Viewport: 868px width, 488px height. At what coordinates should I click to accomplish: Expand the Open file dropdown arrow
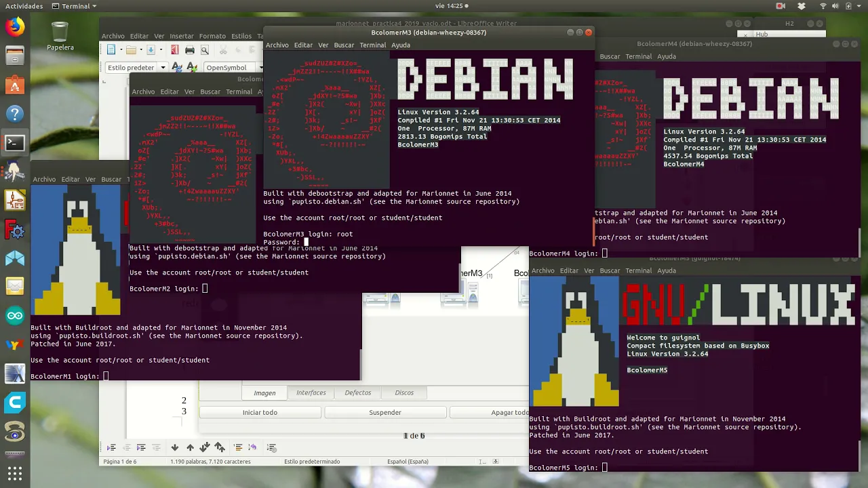click(140, 49)
